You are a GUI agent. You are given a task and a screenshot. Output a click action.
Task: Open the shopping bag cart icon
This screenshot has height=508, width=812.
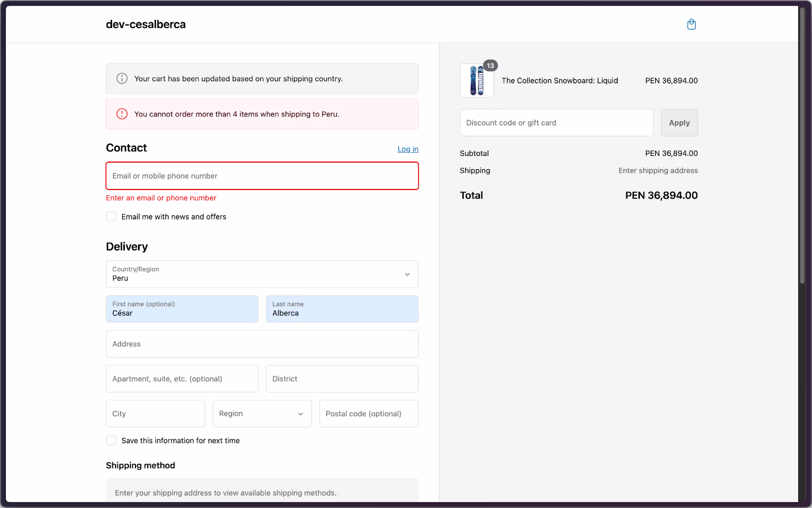click(x=691, y=24)
